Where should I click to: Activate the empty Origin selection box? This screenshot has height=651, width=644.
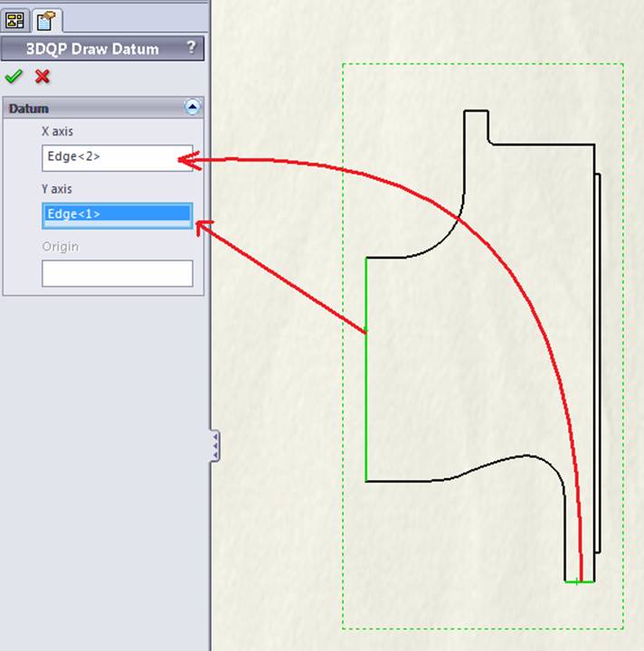[117, 273]
